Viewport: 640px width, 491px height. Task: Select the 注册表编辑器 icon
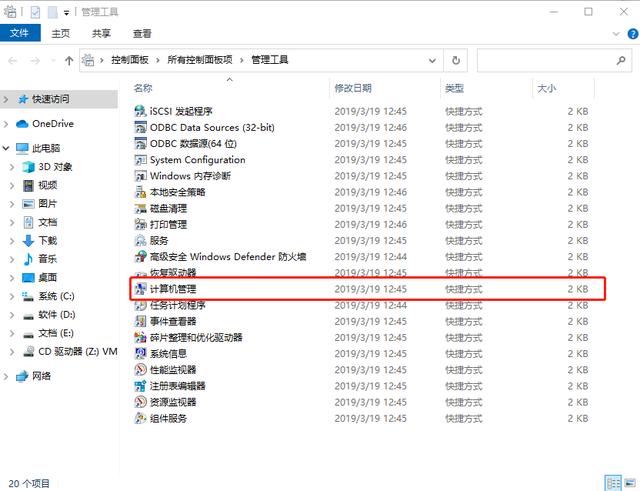pyautogui.click(x=140, y=386)
